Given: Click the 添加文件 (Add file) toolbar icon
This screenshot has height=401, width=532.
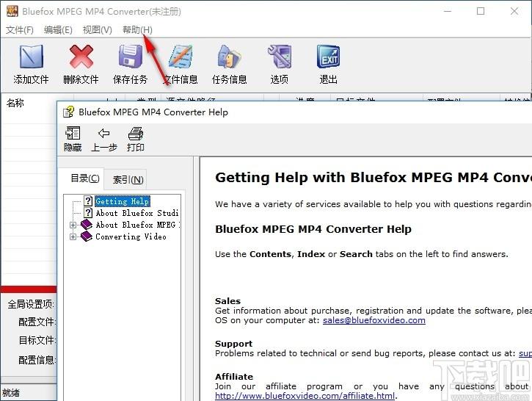Looking at the screenshot, I should pos(32,57).
